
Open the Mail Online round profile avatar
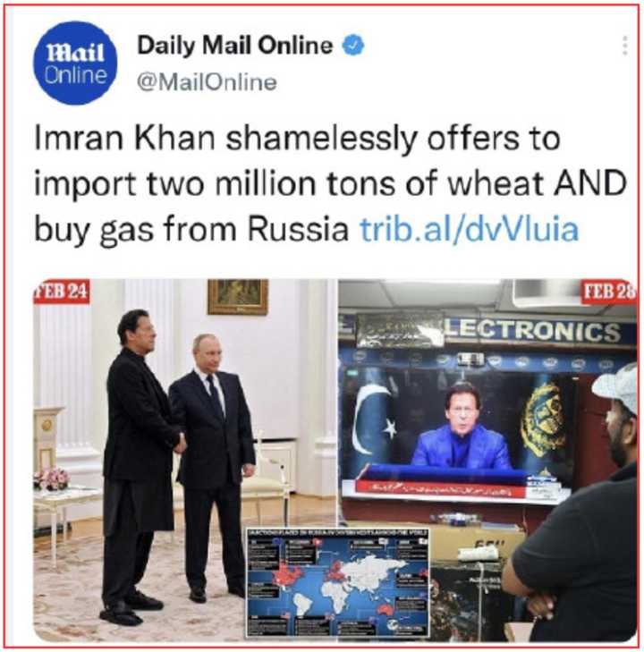pos(75,64)
